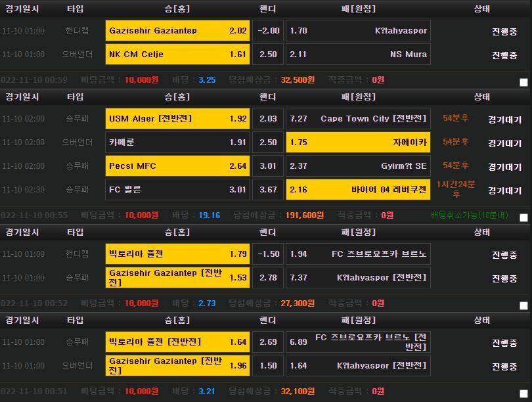Click the 022-11-10 00:59 bet timestamp
This screenshot has height=402, width=532.
tap(34, 80)
